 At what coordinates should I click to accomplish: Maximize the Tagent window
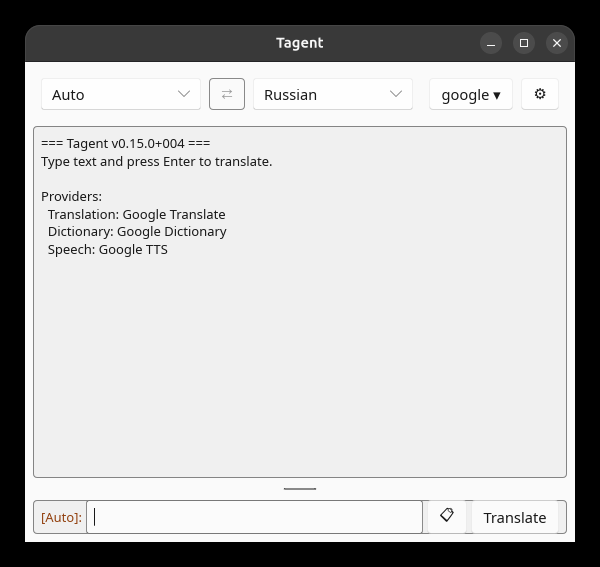(x=523, y=43)
